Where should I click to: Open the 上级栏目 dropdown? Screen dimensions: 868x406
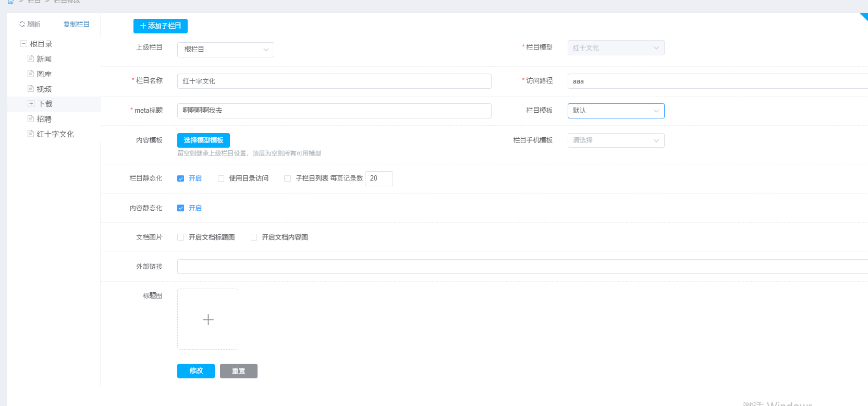point(225,50)
